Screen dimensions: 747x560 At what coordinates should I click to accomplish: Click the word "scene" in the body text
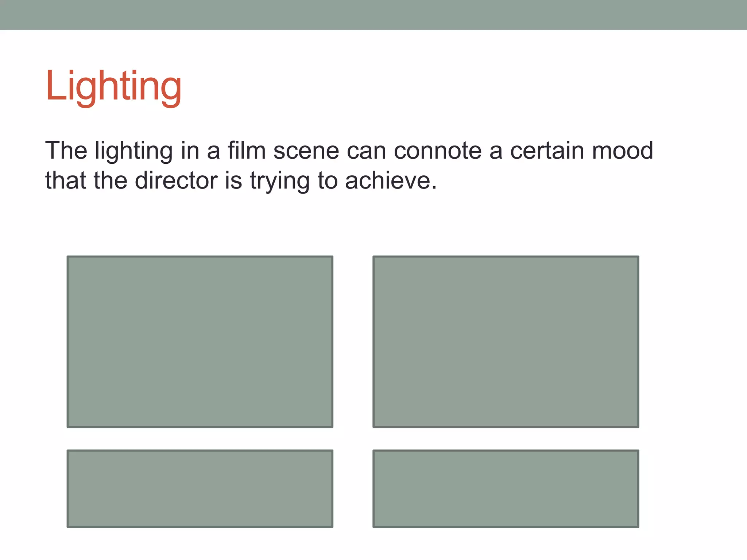pyautogui.click(x=306, y=151)
